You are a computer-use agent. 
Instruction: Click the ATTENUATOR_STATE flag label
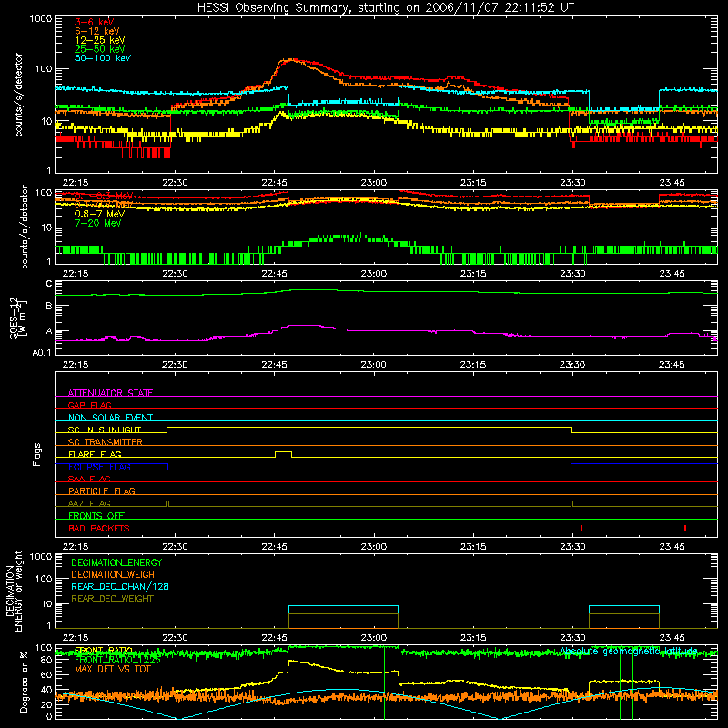coord(110,393)
